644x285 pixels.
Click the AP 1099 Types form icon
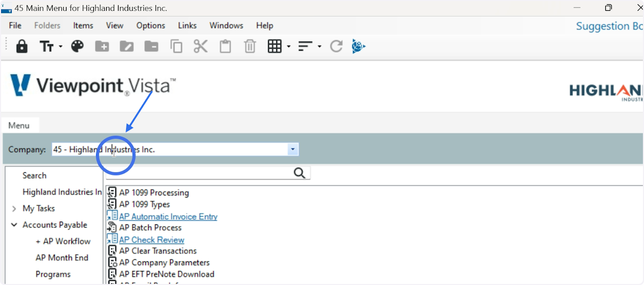pos(112,204)
